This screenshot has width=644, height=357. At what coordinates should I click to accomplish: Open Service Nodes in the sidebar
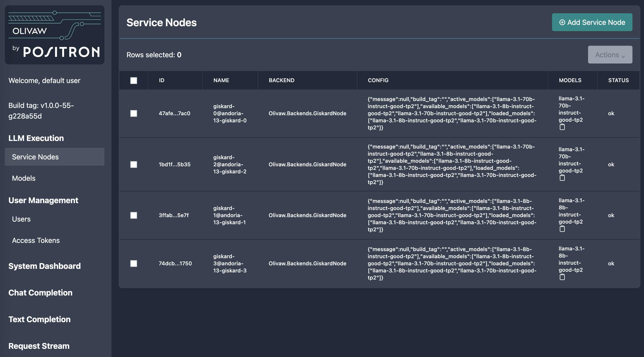point(54,157)
